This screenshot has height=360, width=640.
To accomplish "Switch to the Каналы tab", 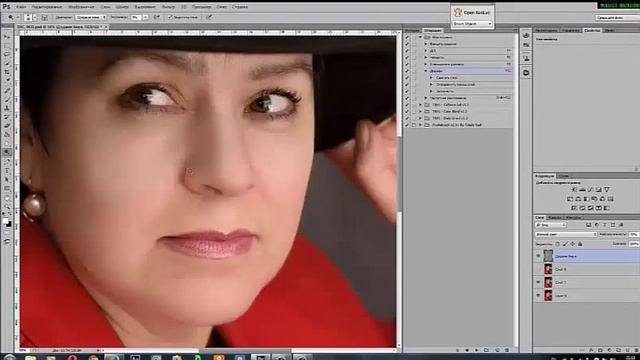I will 555,218.
